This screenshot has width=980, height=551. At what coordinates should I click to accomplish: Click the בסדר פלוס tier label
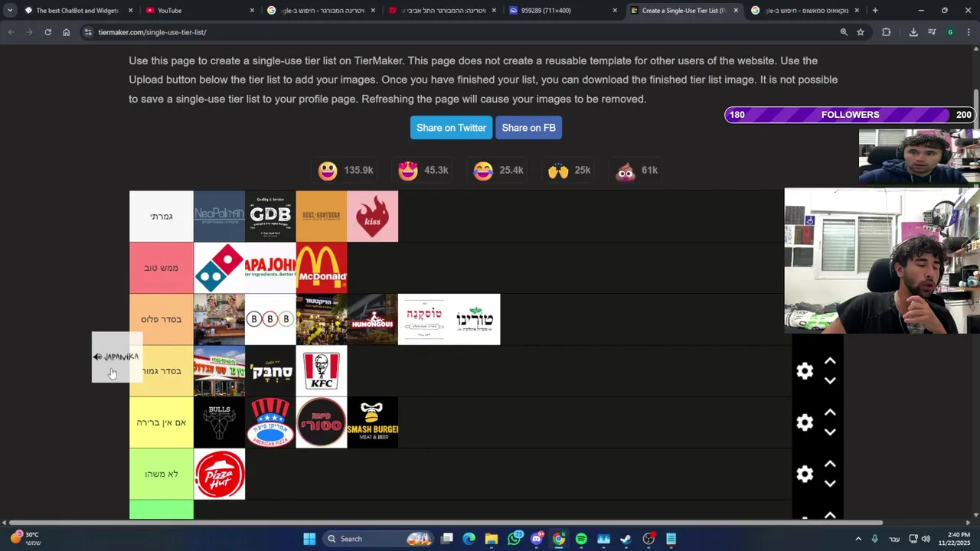tap(162, 319)
